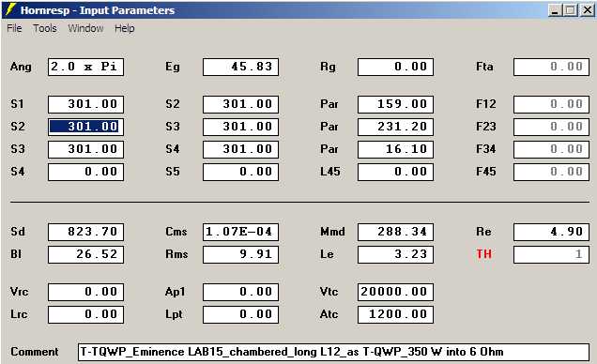
Task: Click the Fta label
Action: (484, 67)
